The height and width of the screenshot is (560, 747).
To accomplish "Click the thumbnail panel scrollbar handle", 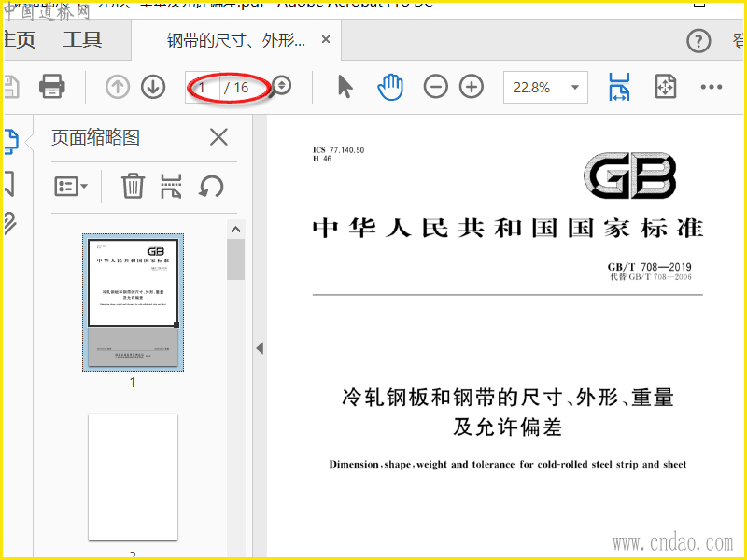I will pos(235,259).
